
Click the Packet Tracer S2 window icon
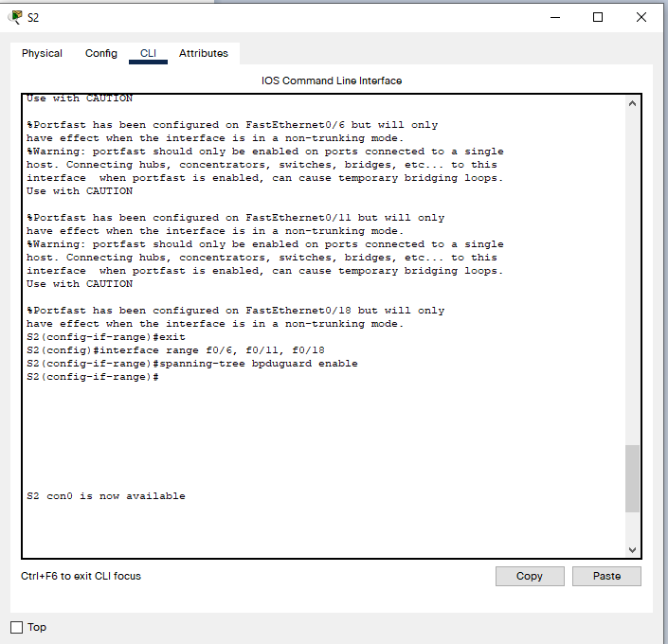(x=16, y=17)
